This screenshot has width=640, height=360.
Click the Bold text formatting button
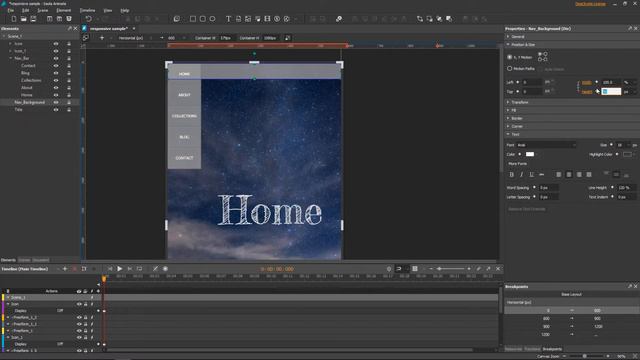tap(511, 175)
